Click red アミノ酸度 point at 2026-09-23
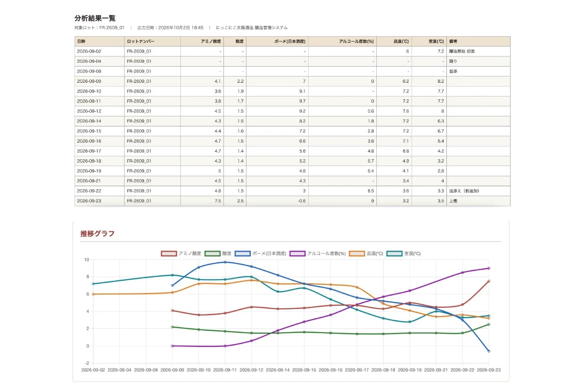Viewport: 588px width, 392px height. pos(489,281)
